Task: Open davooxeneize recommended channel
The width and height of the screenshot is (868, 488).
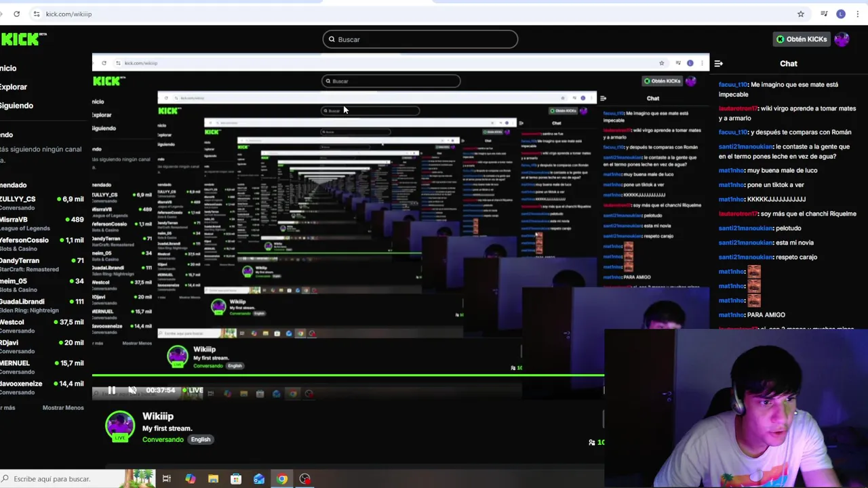Action: [x=42, y=388]
